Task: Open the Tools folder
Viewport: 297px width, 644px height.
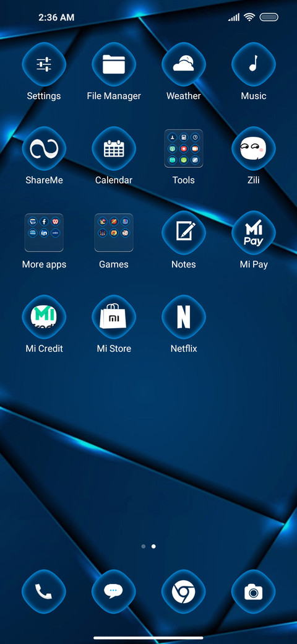Action: pyautogui.click(x=183, y=148)
